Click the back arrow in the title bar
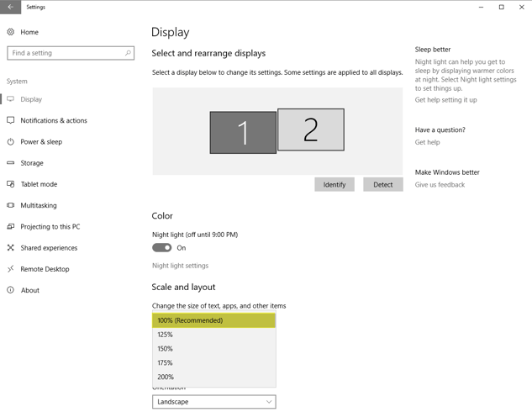 10,7
